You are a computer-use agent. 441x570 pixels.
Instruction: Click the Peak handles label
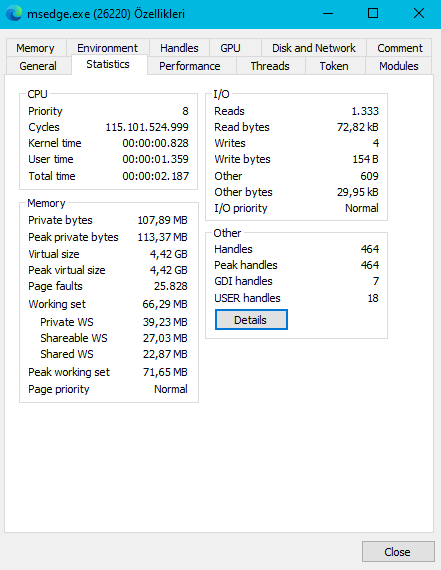pos(246,265)
